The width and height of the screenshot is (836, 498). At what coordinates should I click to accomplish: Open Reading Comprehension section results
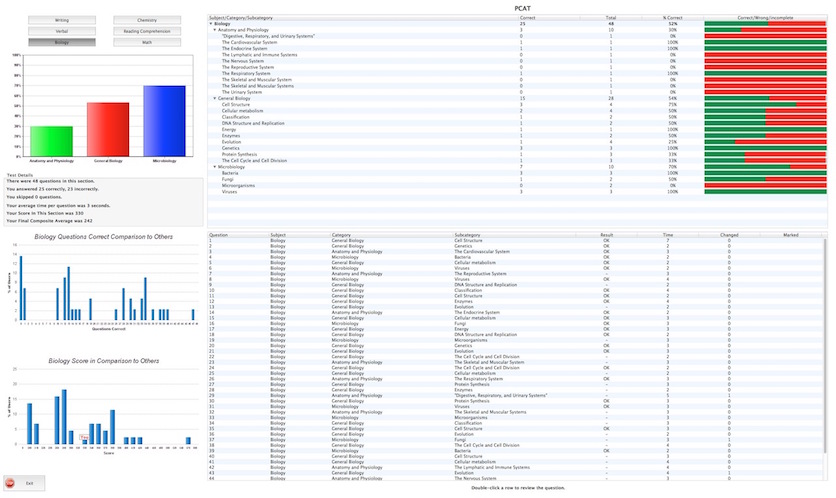(x=147, y=31)
